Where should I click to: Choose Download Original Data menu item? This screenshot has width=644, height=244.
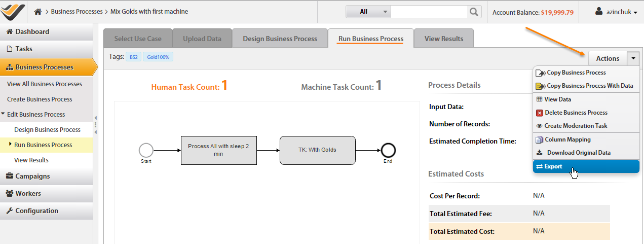point(586,153)
